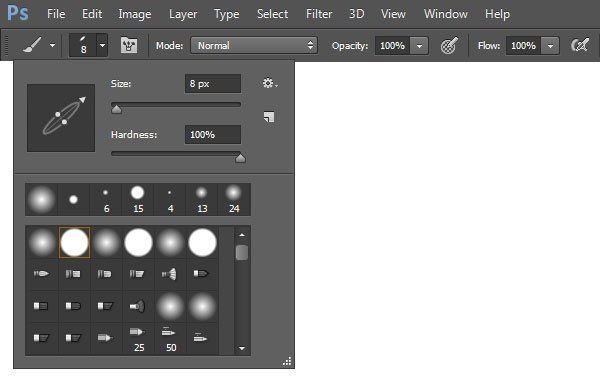This screenshot has width=600, height=392.
Task: Click the Opacity 100% input field
Action: [392, 46]
